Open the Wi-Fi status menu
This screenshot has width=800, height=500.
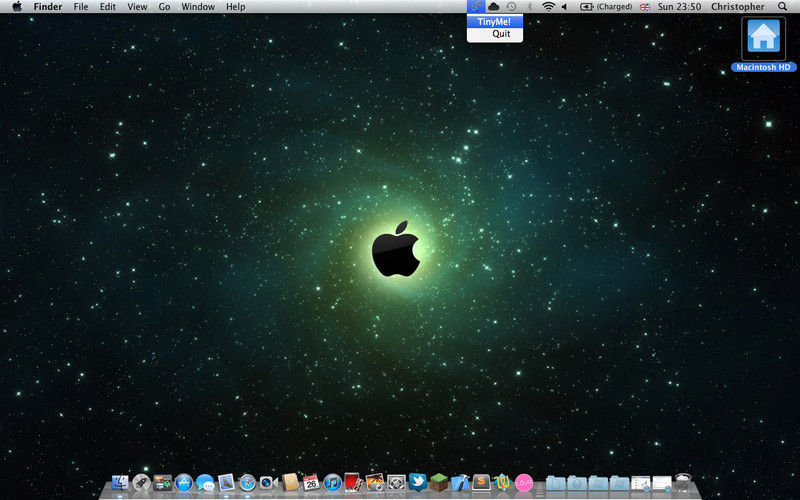coord(548,7)
